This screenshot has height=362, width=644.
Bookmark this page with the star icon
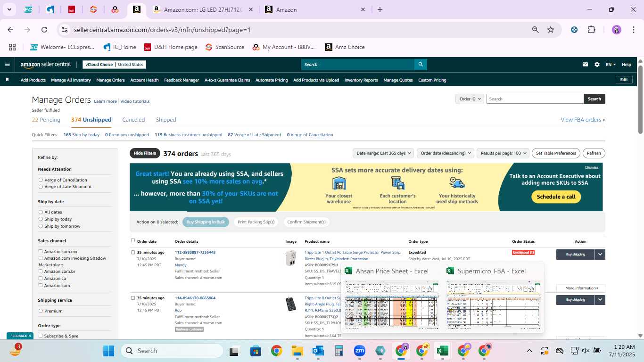click(x=551, y=30)
